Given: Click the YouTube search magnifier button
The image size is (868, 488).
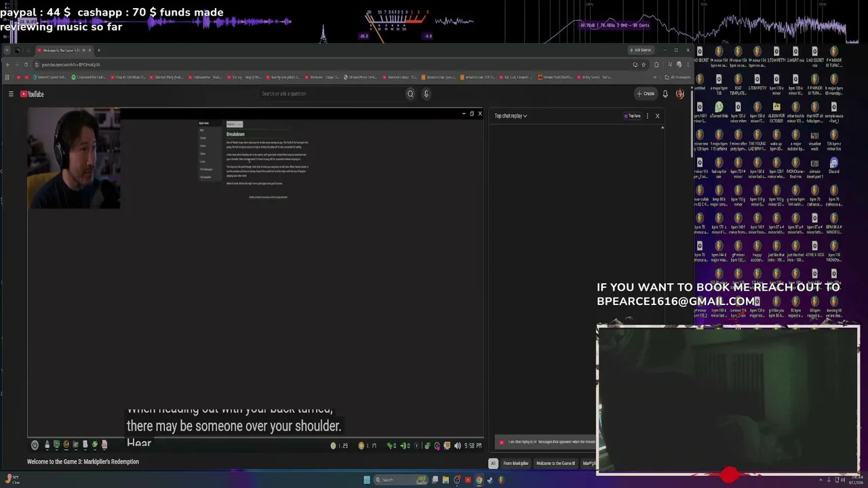Looking at the screenshot, I should tap(410, 94).
